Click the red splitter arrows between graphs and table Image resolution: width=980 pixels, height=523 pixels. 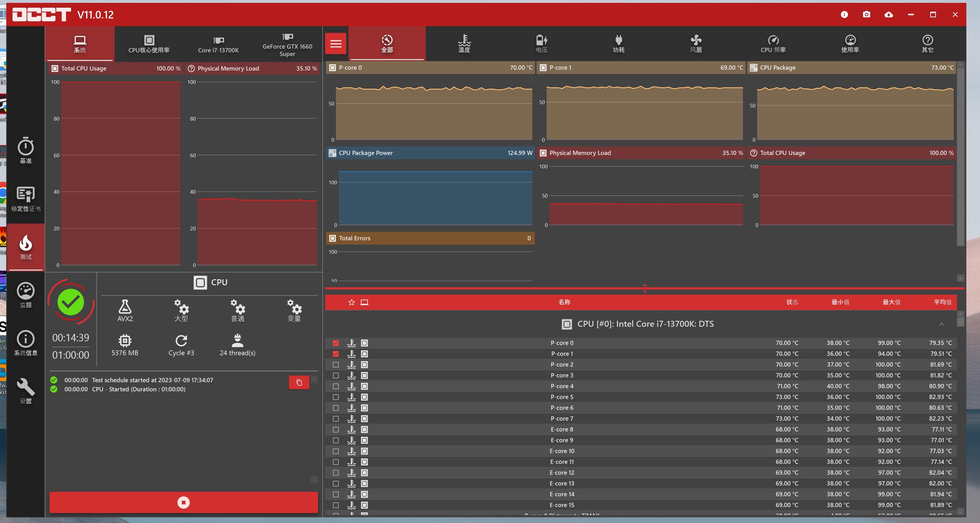click(644, 288)
